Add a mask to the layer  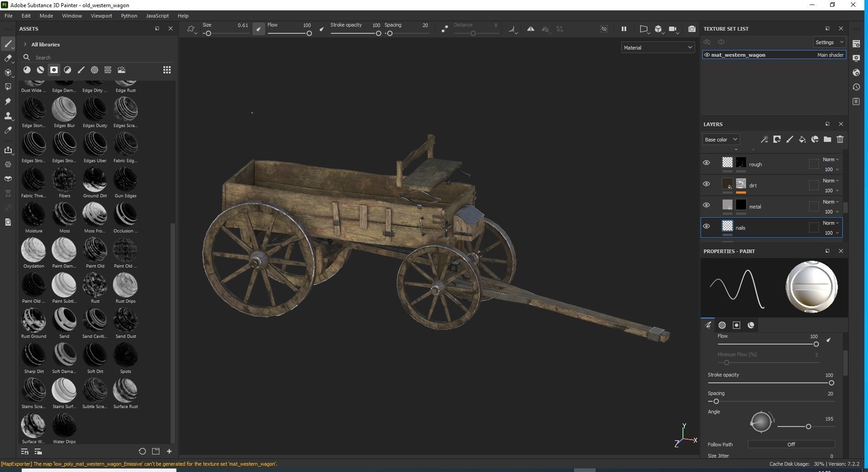[x=777, y=140]
